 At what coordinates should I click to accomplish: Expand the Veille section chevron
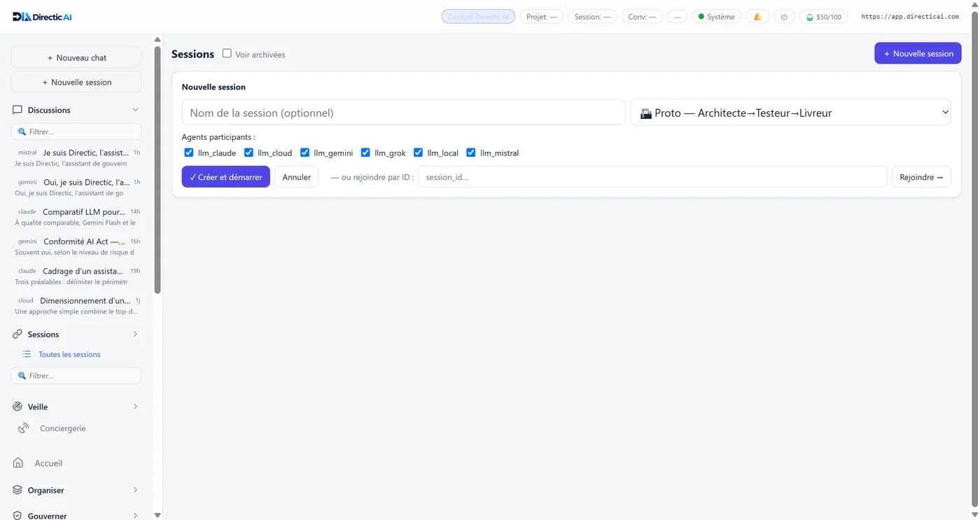coord(135,407)
